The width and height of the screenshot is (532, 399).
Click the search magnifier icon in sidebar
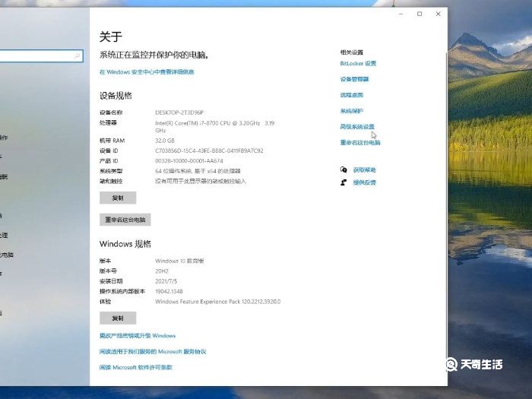coord(78,55)
